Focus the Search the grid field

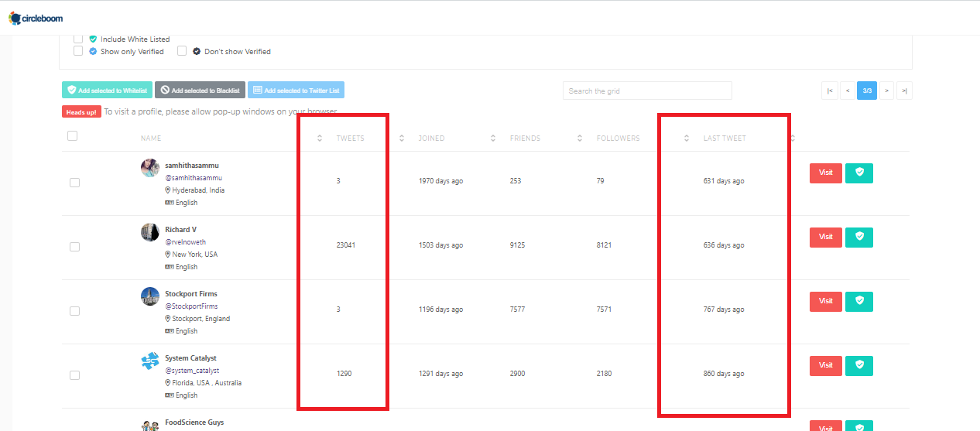[x=647, y=91]
